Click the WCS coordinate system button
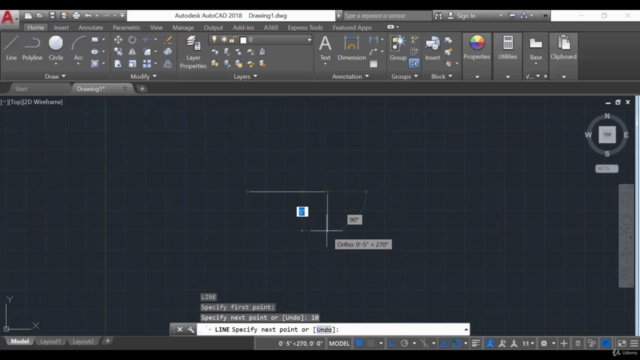 (607, 168)
